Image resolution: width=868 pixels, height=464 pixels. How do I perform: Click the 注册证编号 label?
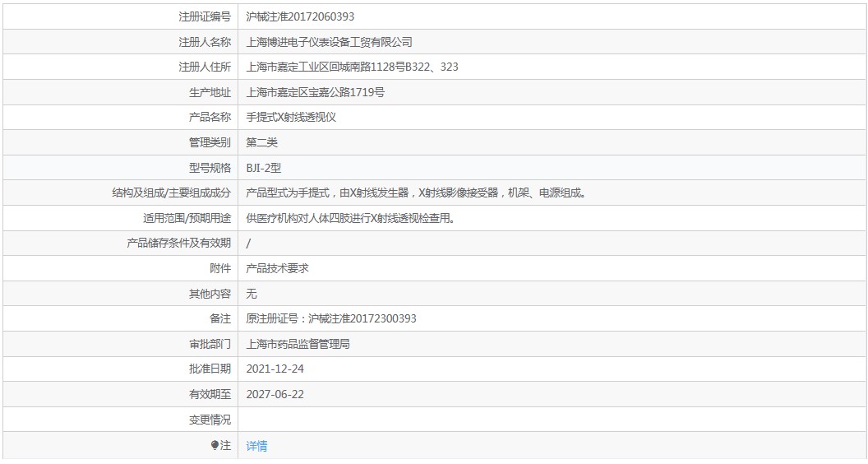tap(205, 16)
